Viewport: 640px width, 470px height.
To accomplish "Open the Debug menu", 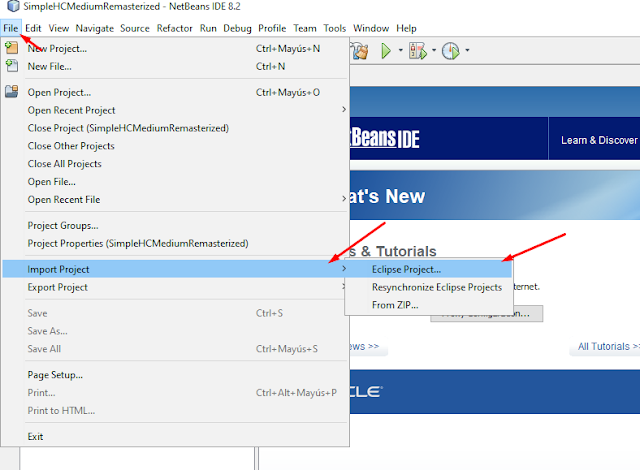I will [237, 28].
